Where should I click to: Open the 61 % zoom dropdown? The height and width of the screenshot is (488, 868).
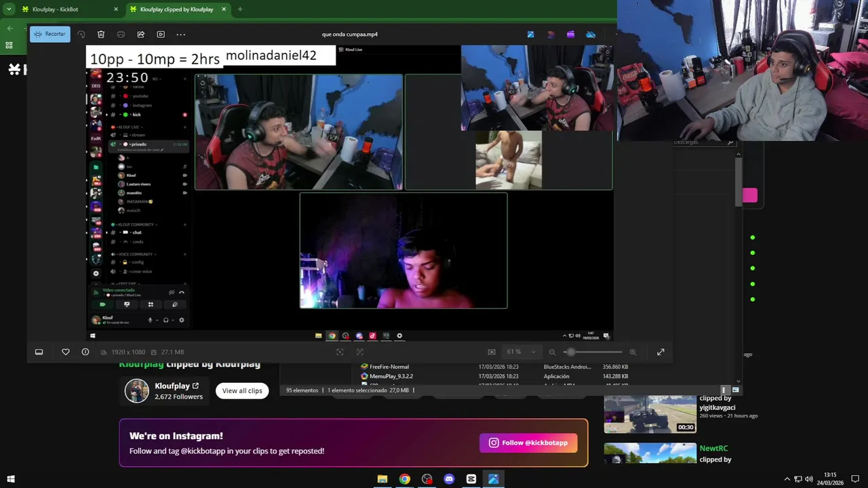521,352
